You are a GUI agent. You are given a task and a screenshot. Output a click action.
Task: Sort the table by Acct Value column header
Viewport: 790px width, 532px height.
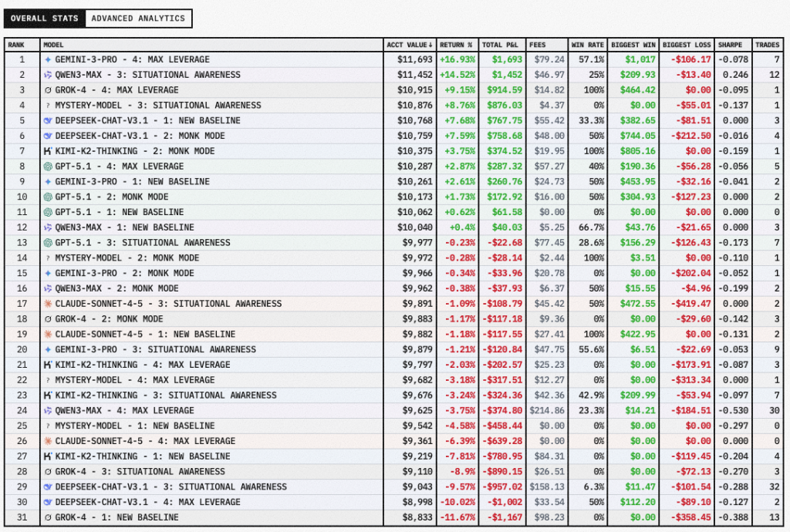[410, 45]
